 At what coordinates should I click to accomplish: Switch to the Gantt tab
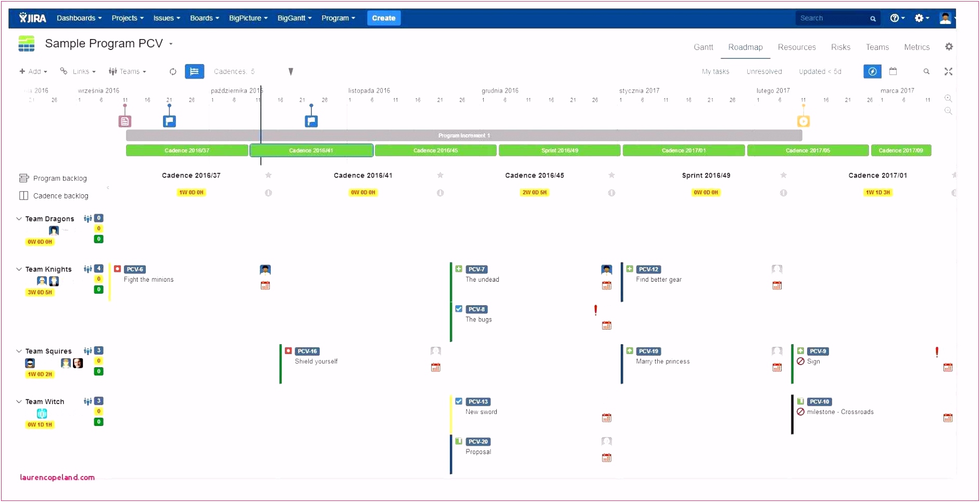[703, 47]
